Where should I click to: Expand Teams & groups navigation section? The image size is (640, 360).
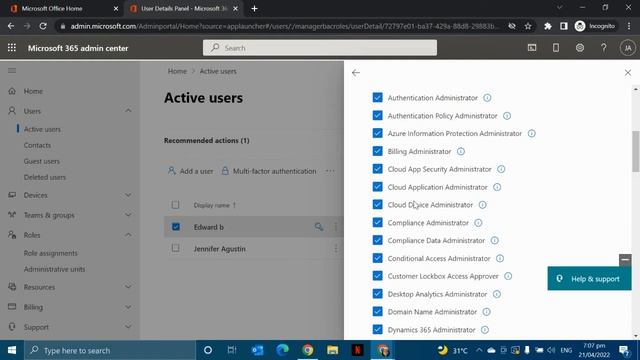[x=128, y=215]
